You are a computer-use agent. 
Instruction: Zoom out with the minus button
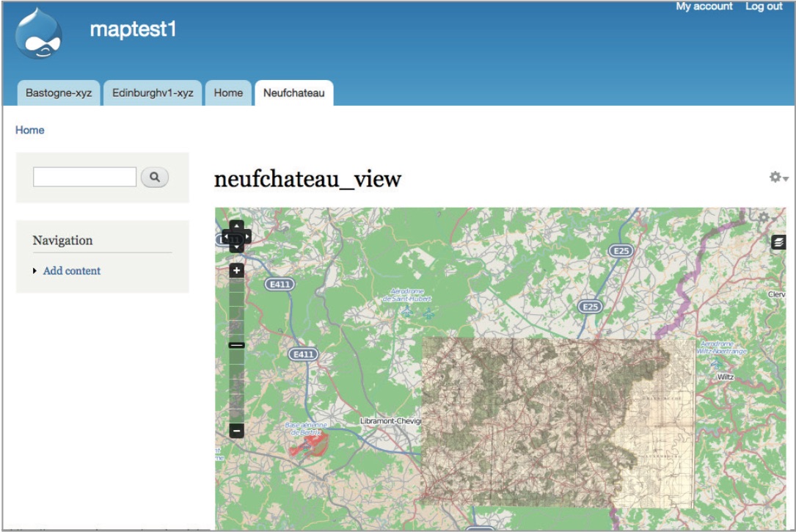[x=236, y=431]
